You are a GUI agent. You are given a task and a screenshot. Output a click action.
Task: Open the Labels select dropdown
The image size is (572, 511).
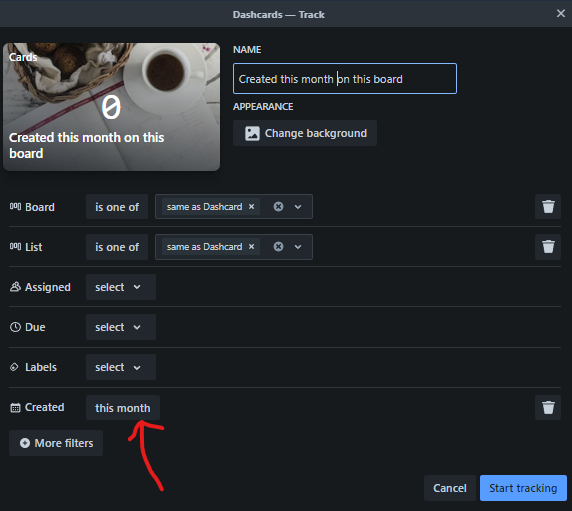[121, 367]
